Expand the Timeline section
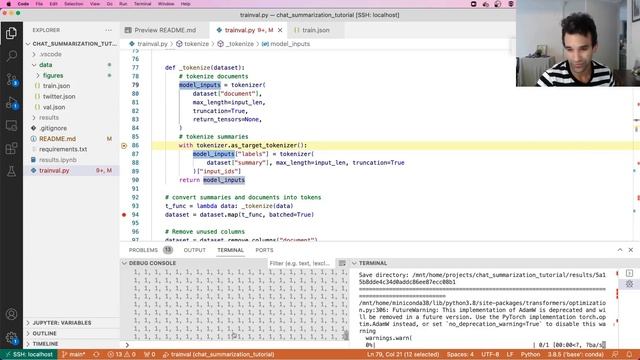Image resolution: width=640 pixels, height=360 pixels. click(x=71, y=344)
